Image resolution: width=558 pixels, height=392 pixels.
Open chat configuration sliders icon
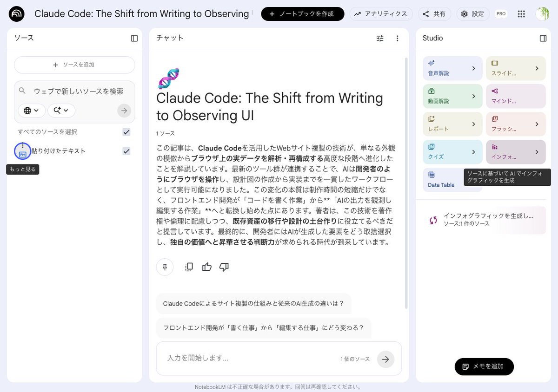coord(380,38)
